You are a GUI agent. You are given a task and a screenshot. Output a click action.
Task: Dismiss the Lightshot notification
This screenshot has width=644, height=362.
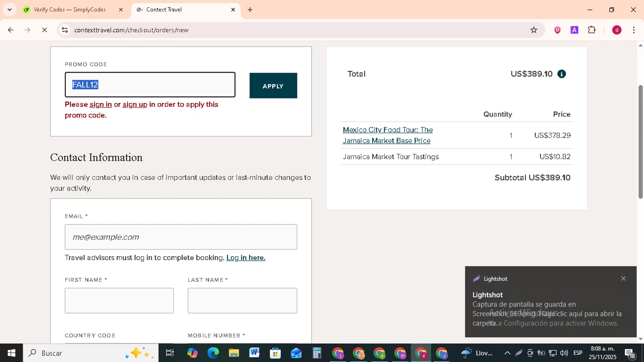[623, 279]
